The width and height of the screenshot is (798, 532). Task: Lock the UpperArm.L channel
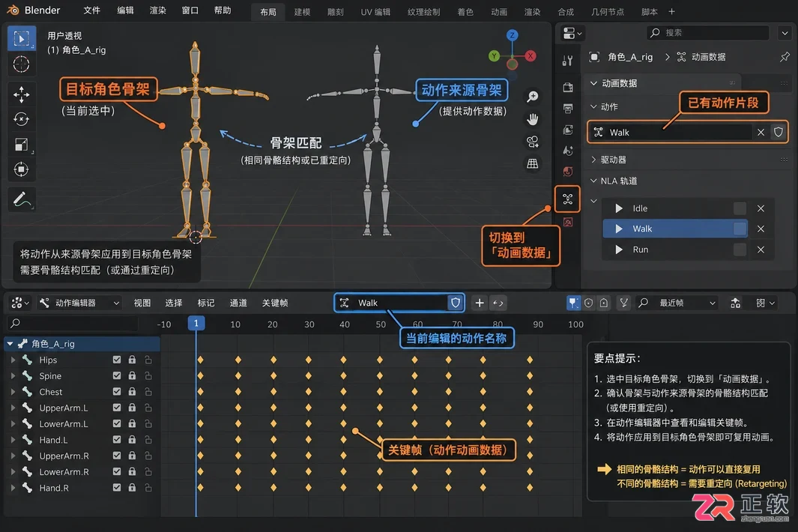132,408
